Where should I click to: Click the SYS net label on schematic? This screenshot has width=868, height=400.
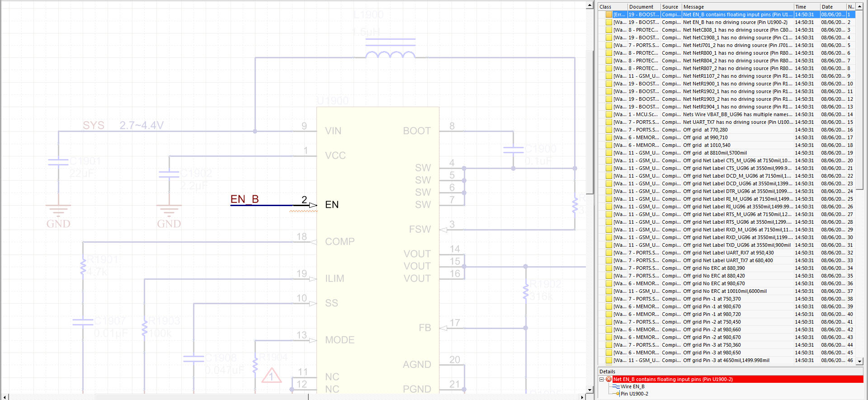[x=94, y=125]
